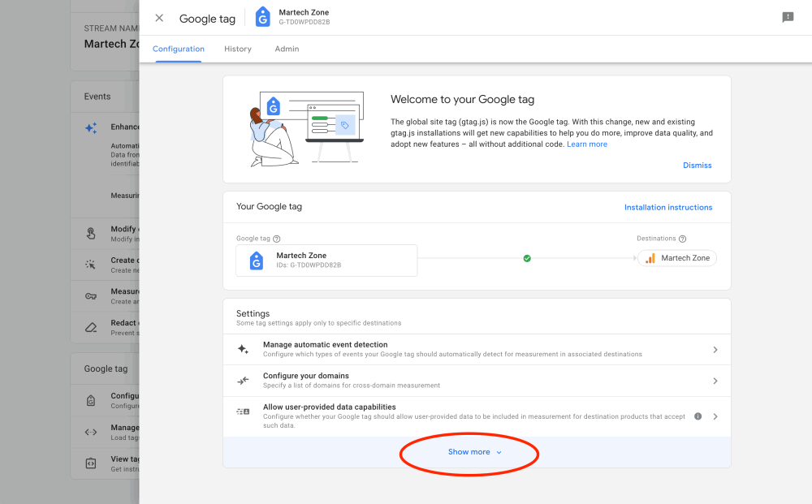Expand the Manage automatic event detection chevron
Screen dimensions: 812x504
715,350
